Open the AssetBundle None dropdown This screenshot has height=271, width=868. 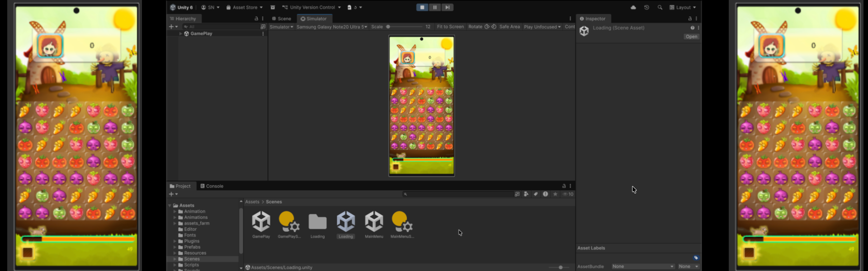643,266
